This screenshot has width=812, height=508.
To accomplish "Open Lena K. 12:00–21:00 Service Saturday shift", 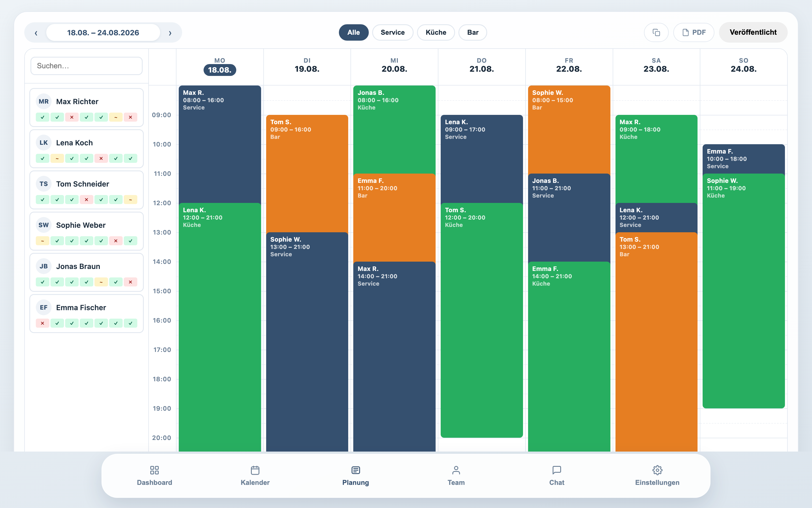I will pos(656,218).
